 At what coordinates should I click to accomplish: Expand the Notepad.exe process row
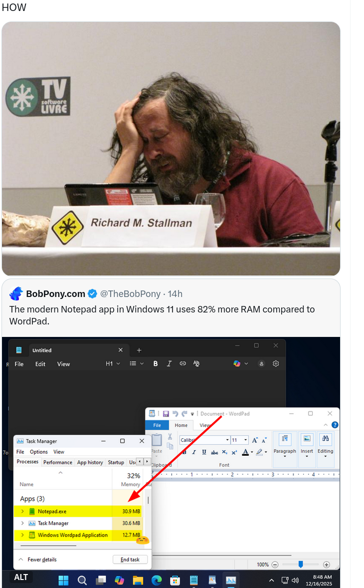(22, 511)
